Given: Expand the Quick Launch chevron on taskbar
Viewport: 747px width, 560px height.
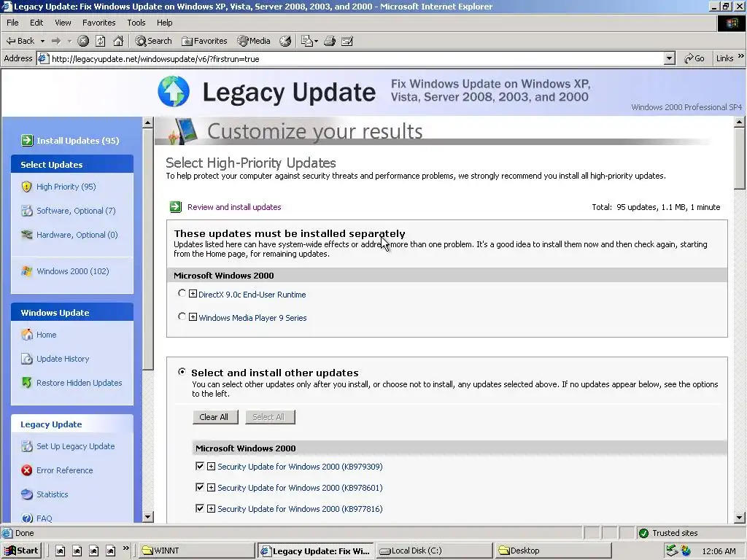Looking at the screenshot, I should [125, 548].
